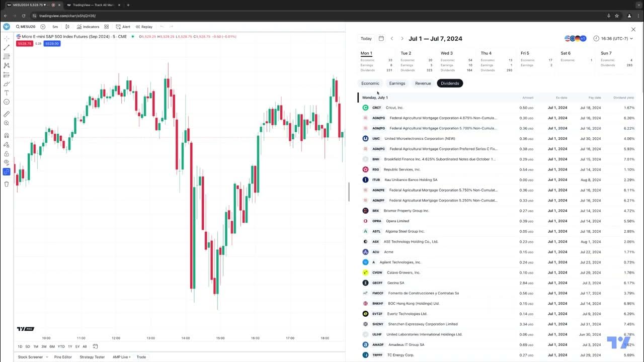Select the Thu 4 day column
The width and height of the screenshot is (644, 362).
click(x=497, y=62)
